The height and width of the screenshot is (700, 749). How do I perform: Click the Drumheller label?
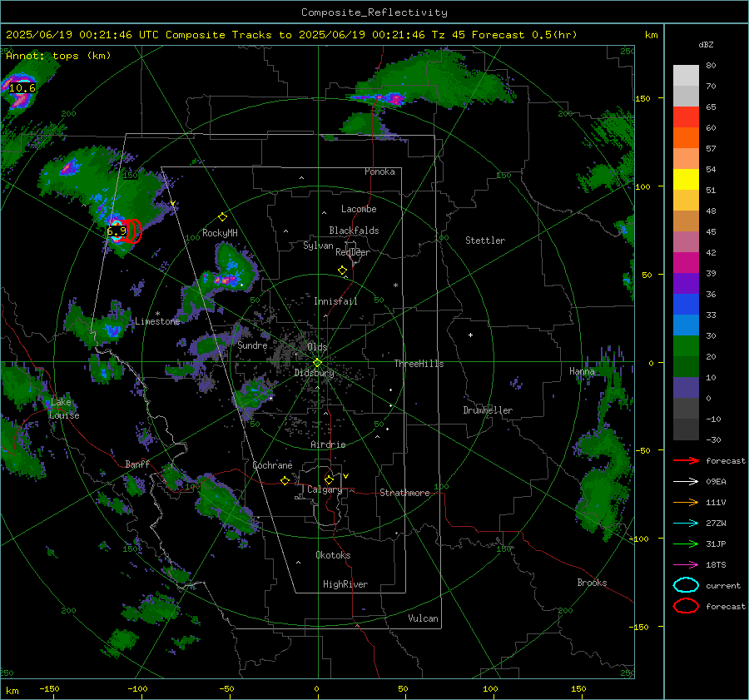tap(488, 410)
